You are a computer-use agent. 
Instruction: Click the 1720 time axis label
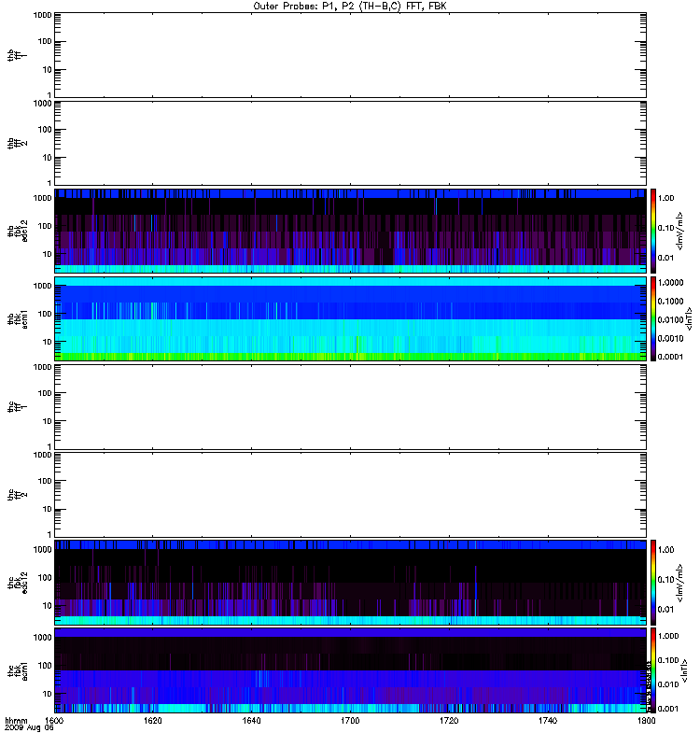tap(449, 720)
